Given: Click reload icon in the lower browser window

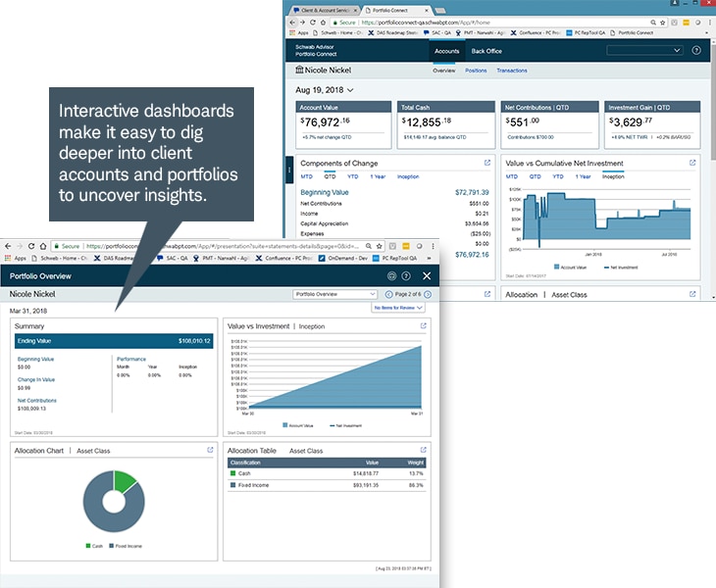Looking at the screenshot, I should point(31,246).
